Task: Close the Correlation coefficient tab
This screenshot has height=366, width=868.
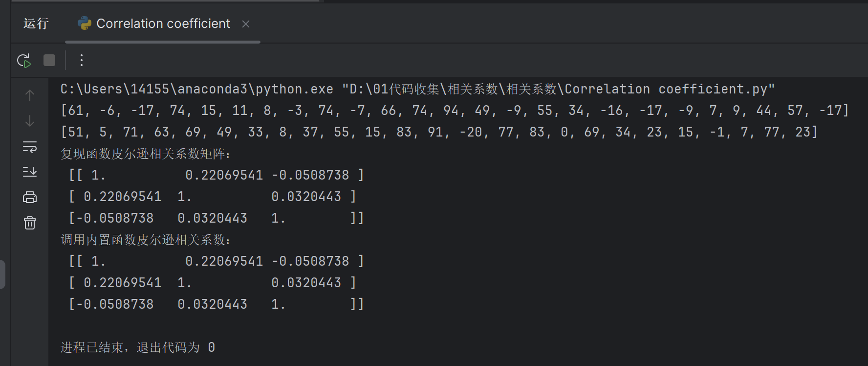Action: click(x=246, y=24)
